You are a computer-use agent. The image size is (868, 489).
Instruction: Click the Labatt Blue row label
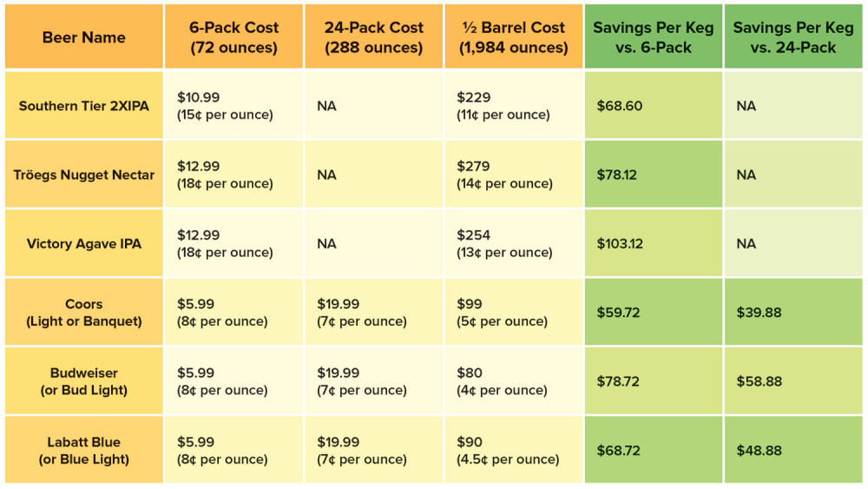click(x=84, y=450)
